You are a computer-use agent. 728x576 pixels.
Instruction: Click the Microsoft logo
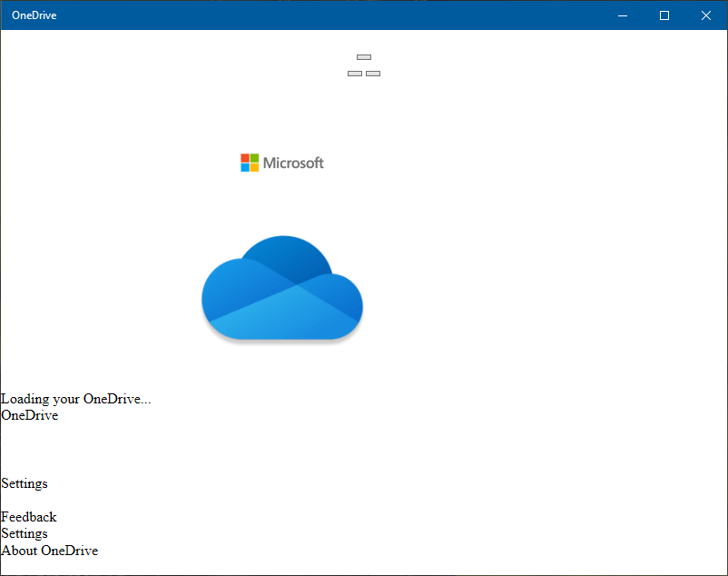click(x=281, y=163)
